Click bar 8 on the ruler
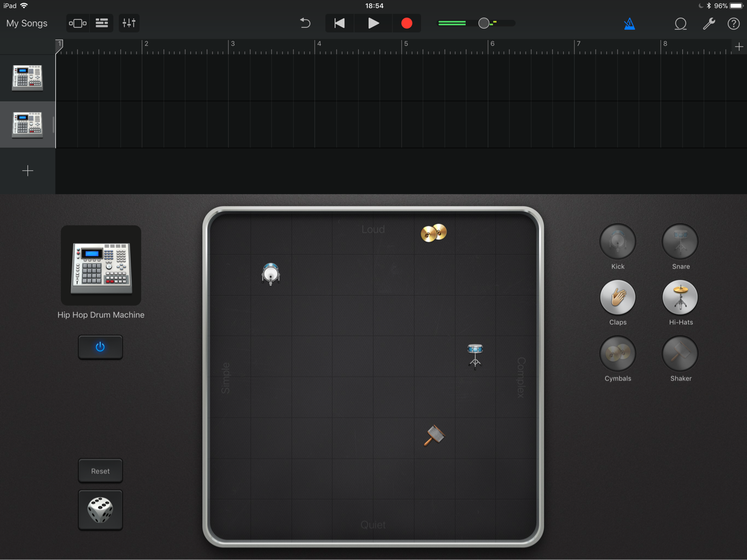Screen dimensions: 747x560 (665, 44)
